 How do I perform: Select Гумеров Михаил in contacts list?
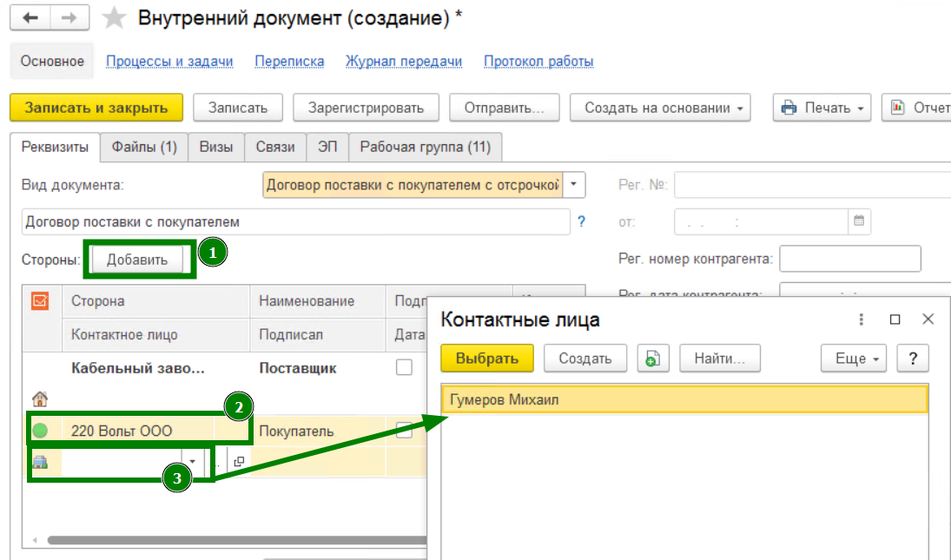pos(684,400)
